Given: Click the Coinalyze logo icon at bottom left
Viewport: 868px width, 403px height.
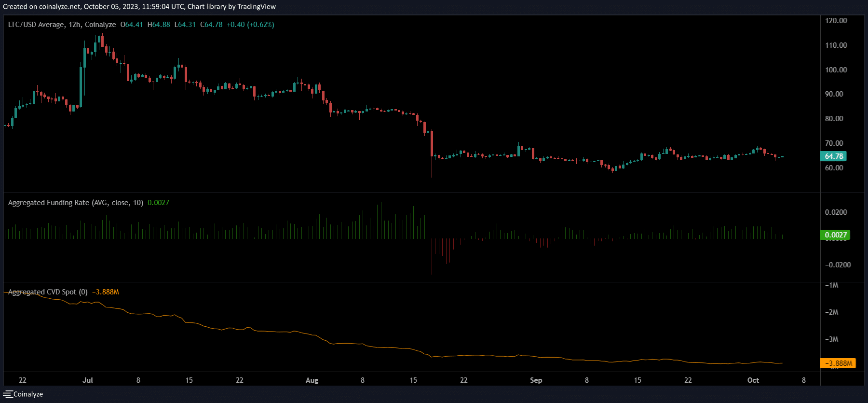Looking at the screenshot, I should pyautogui.click(x=7, y=394).
